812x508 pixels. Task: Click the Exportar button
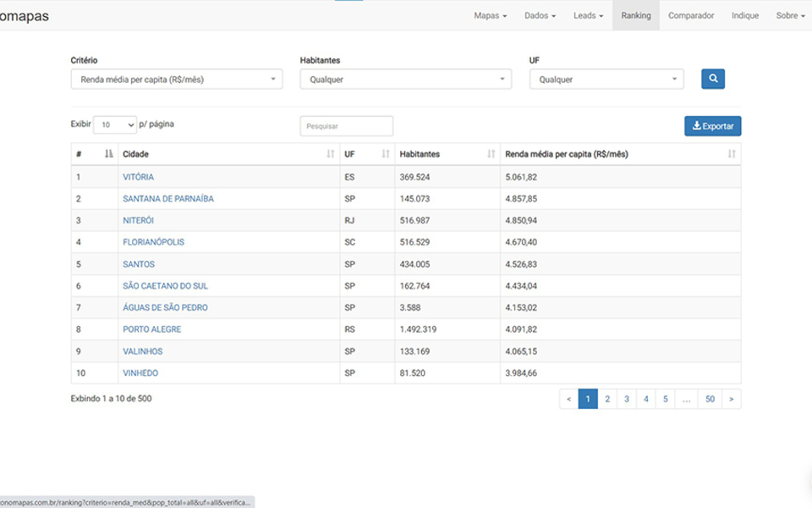pyautogui.click(x=712, y=126)
